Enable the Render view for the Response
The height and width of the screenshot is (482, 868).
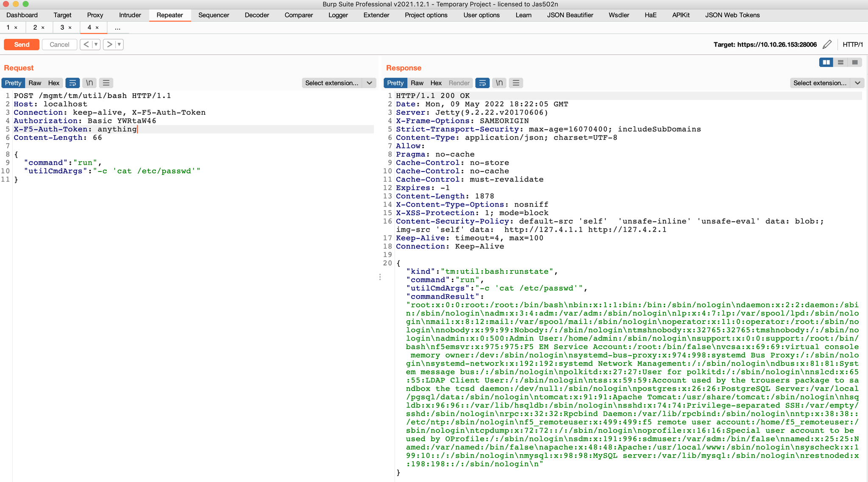click(x=459, y=83)
